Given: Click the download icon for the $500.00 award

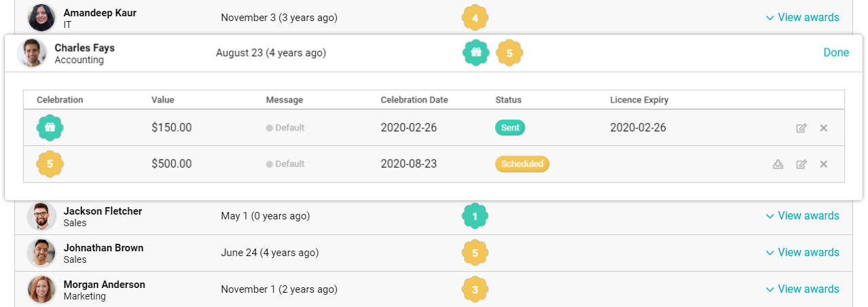Looking at the screenshot, I should [x=778, y=164].
